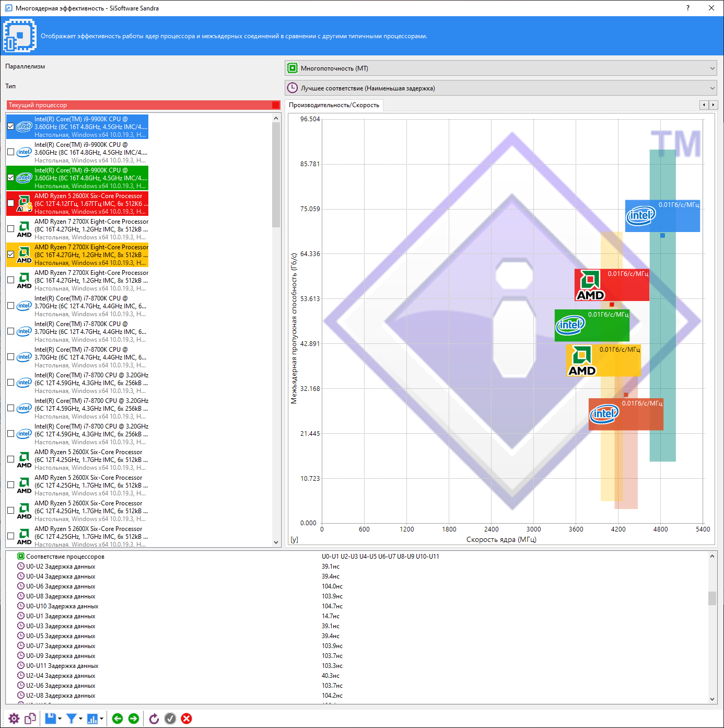This screenshot has height=728, width=724.
Task: Click the down arrow of results list scrollbar
Action: point(712,699)
